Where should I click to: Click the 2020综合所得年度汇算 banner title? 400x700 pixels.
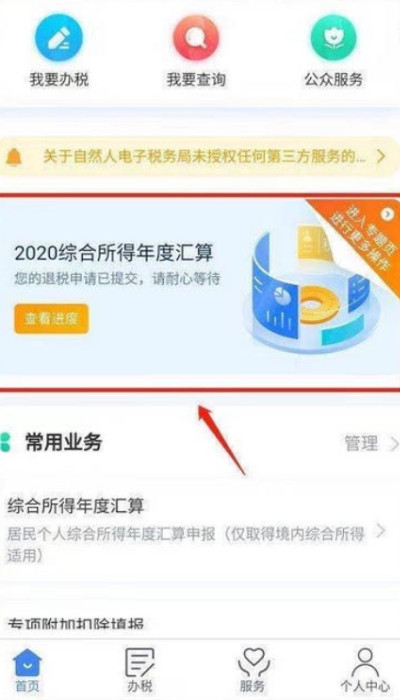tap(114, 253)
